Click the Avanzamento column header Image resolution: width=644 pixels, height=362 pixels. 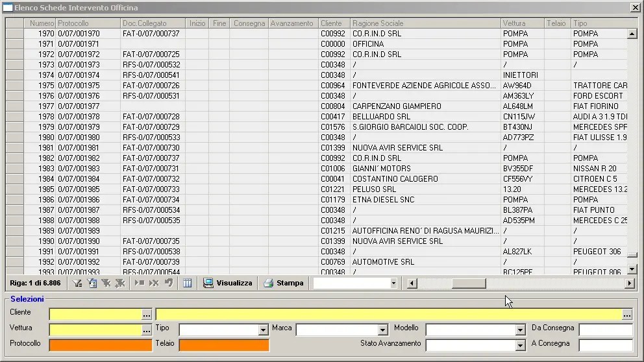[x=293, y=23]
